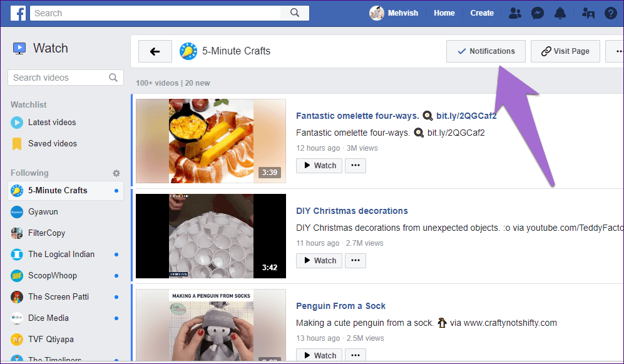This screenshot has height=364, width=624.
Task: Click the Facebook logo icon
Action: click(18, 13)
